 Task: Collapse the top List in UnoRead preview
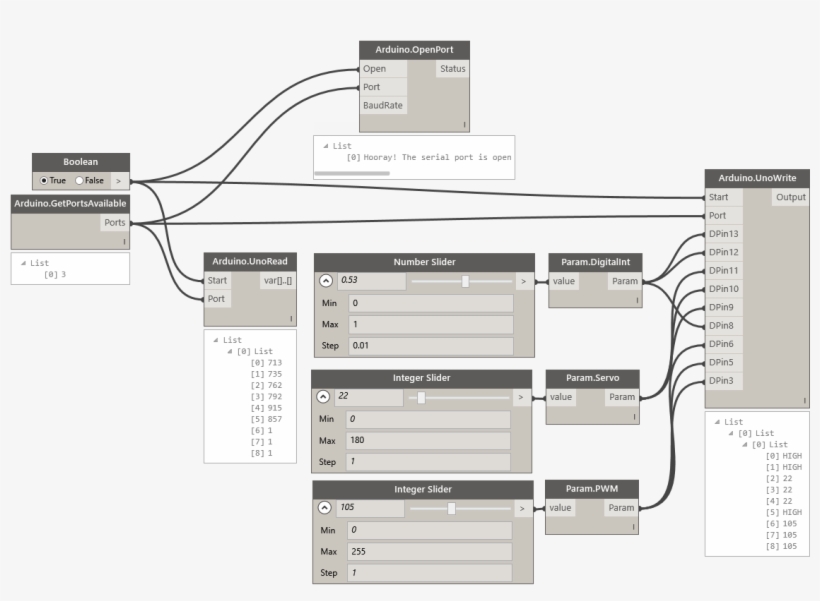[x=216, y=340]
